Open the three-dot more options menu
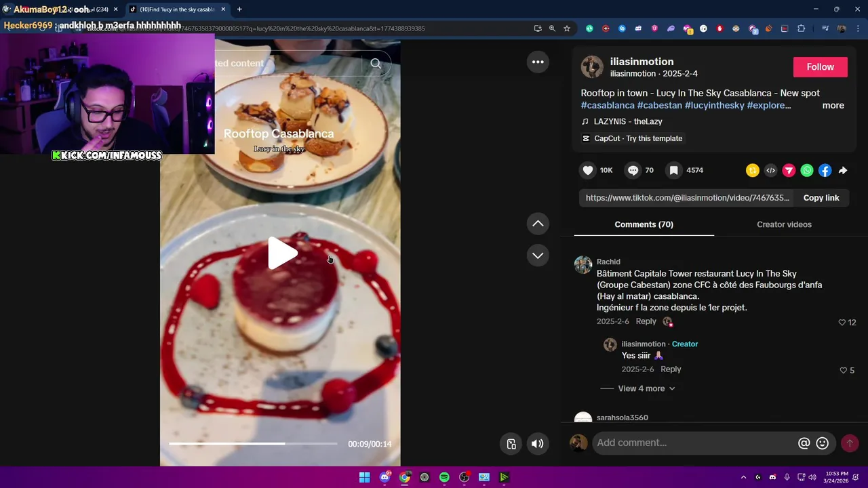Viewport: 868px width, 488px height. click(x=538, y=62)
